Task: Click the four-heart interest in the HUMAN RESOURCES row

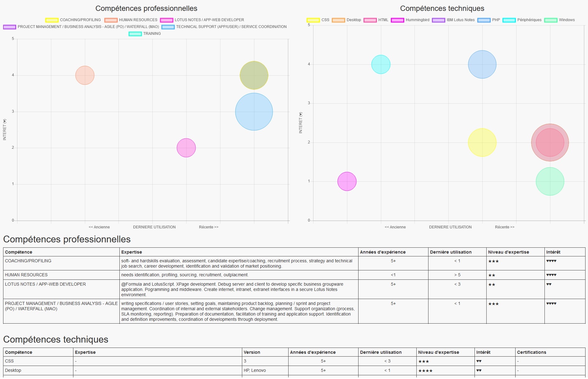Action: [551, 275]
